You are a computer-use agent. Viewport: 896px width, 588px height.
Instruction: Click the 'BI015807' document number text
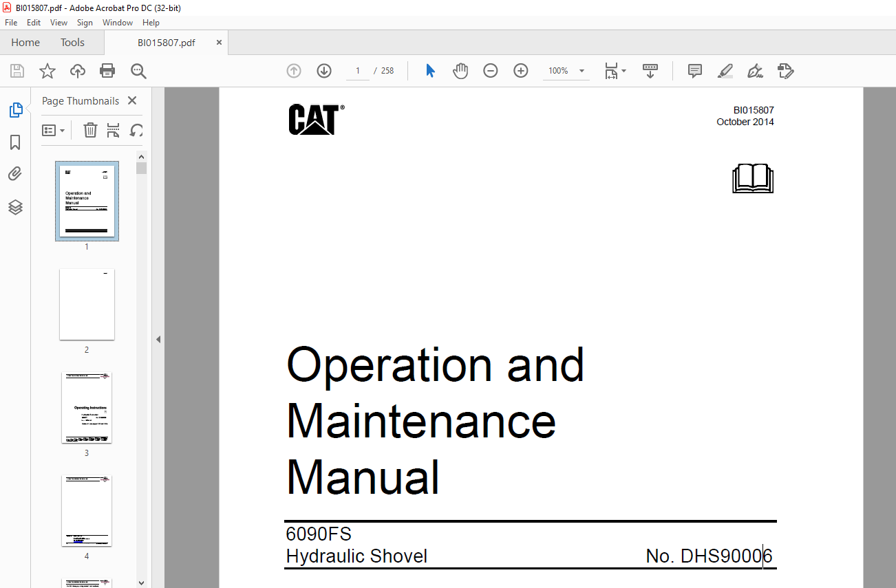click(x=754, y=110)
